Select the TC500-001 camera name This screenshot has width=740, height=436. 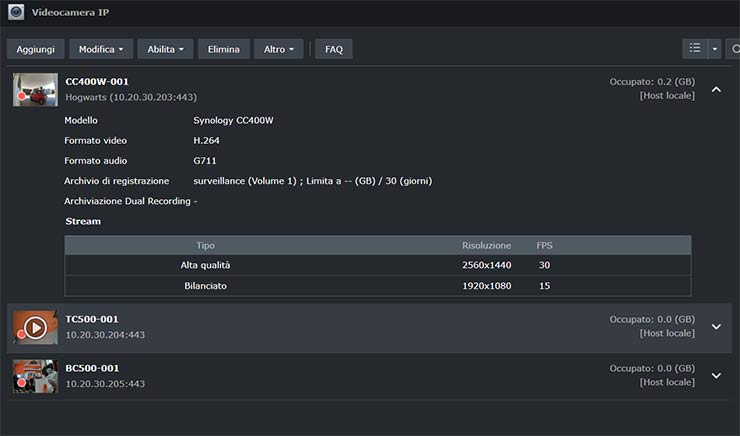(x=91, y=319)
